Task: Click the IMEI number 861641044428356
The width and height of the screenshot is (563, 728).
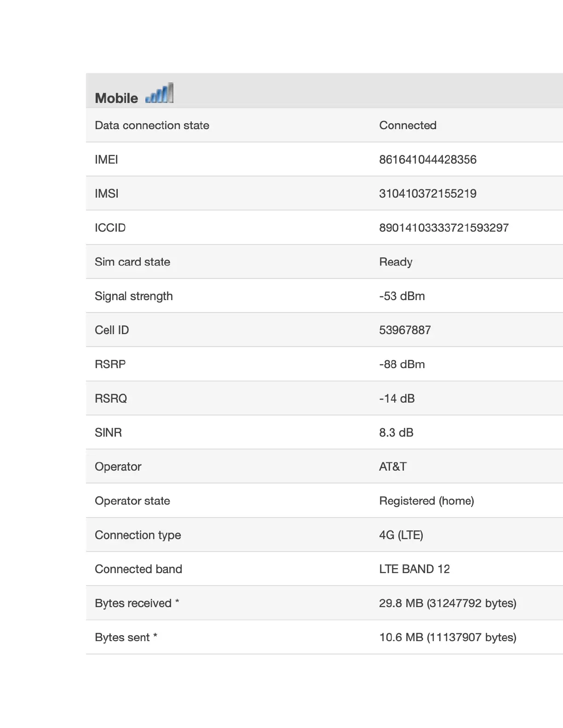Action: click(428, 159)
